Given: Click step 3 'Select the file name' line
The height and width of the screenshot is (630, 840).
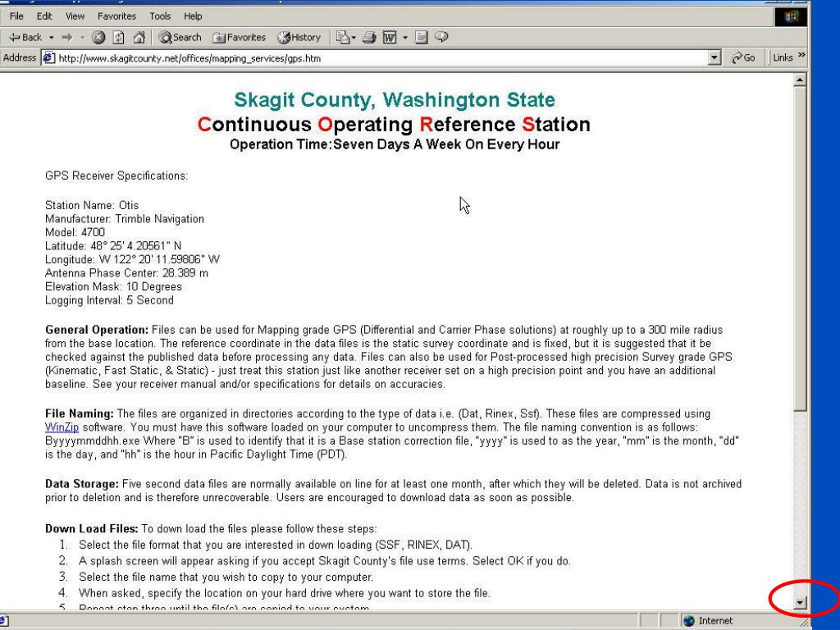Looking at the screenshot, I should click(226, 577).
